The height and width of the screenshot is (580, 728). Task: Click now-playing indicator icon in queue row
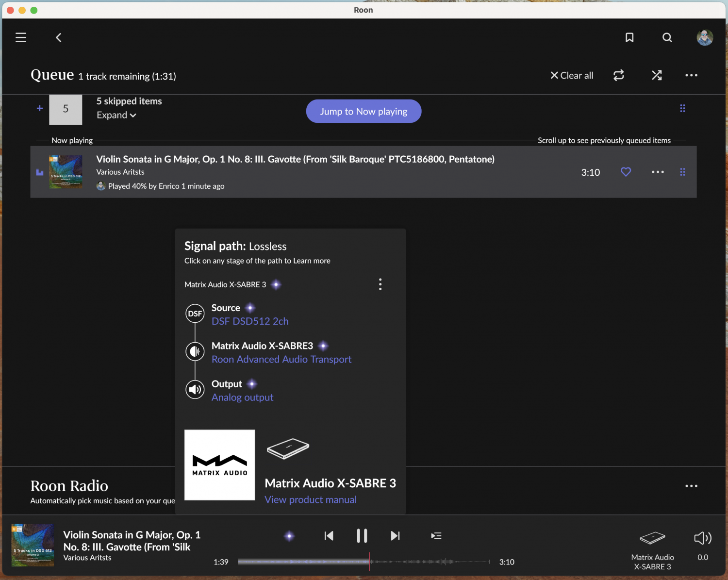[x=40, y=172]
